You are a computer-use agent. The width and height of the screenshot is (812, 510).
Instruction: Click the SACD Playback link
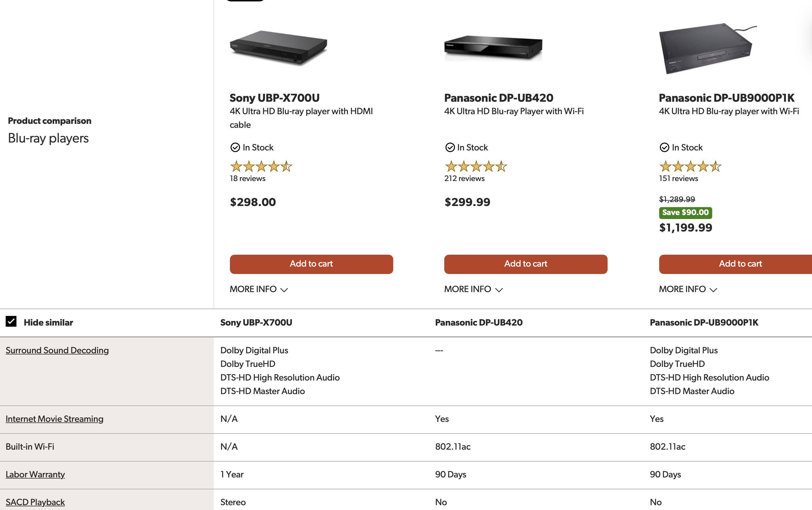(35, 502)
